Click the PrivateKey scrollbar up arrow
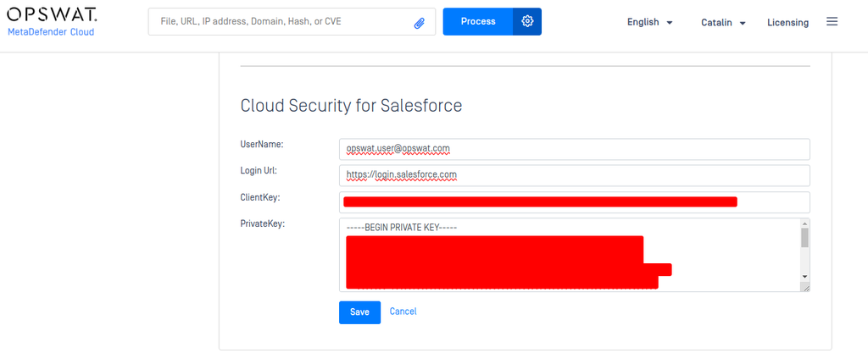Screen dimensions: 868x364 804,224
